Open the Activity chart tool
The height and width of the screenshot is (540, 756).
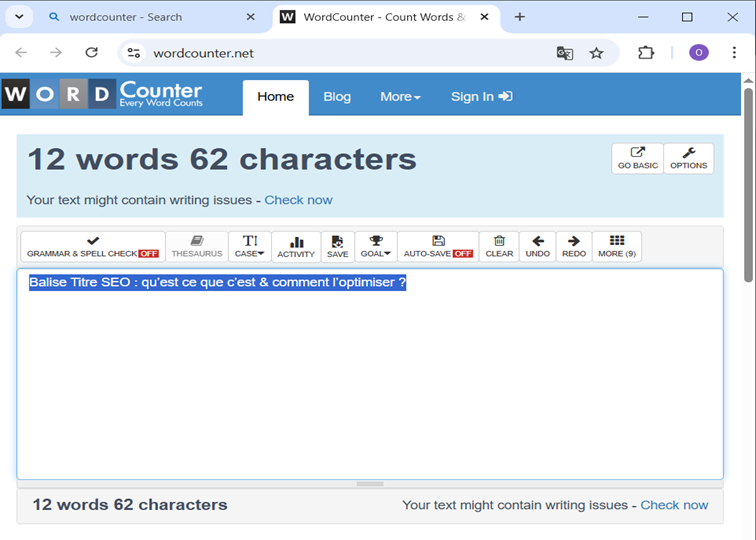(x=296, y=247)
